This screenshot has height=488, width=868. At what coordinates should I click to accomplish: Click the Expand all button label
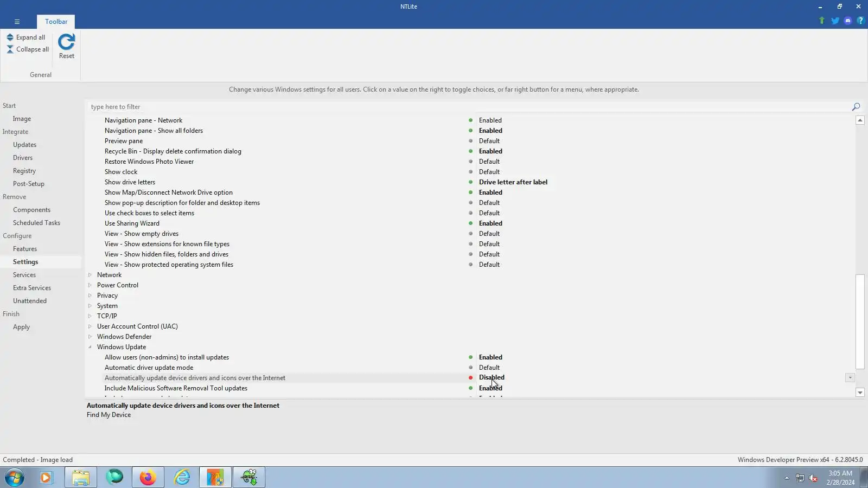click(30, 37)
